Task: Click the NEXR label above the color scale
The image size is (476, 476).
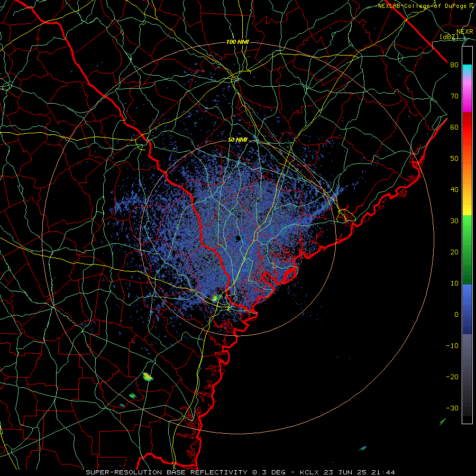Action: click(464, 32)
